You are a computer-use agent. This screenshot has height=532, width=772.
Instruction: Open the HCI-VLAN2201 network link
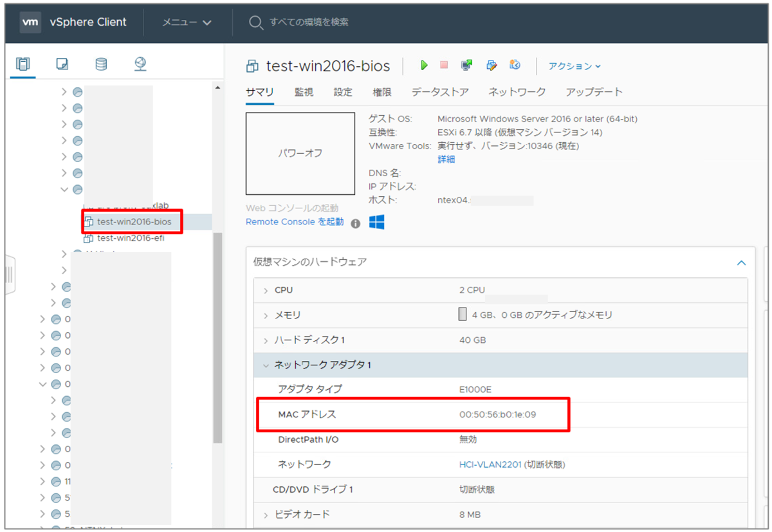[x=490, y=464]
